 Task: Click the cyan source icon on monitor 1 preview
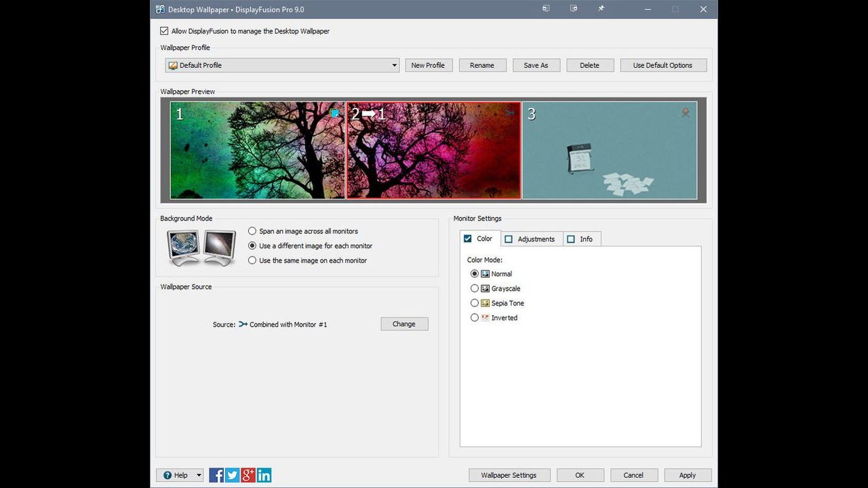click(334, 113)
